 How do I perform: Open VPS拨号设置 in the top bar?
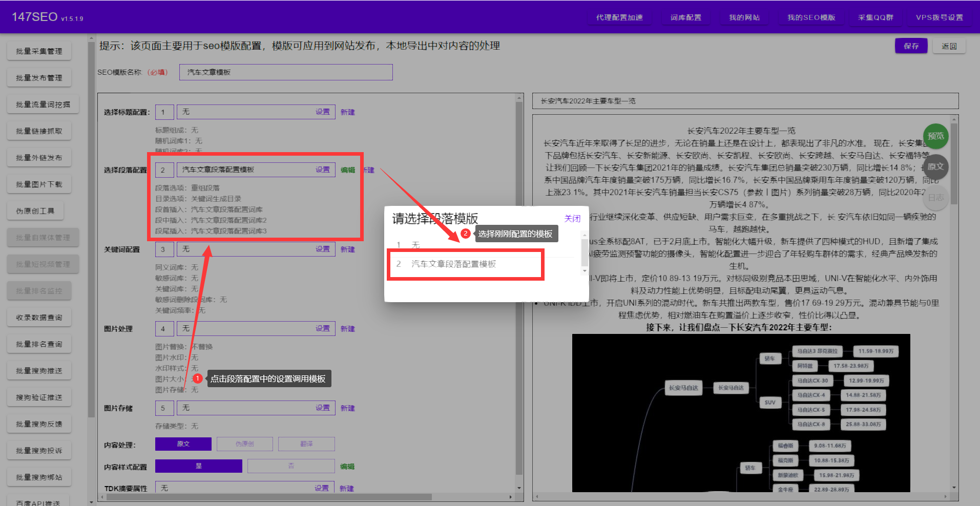939,17
